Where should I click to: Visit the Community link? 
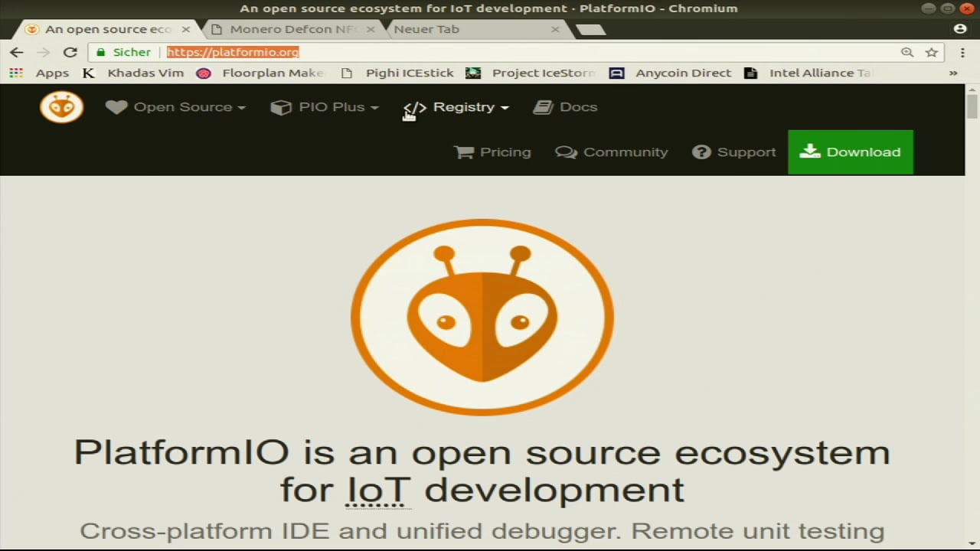coord(611,152)
